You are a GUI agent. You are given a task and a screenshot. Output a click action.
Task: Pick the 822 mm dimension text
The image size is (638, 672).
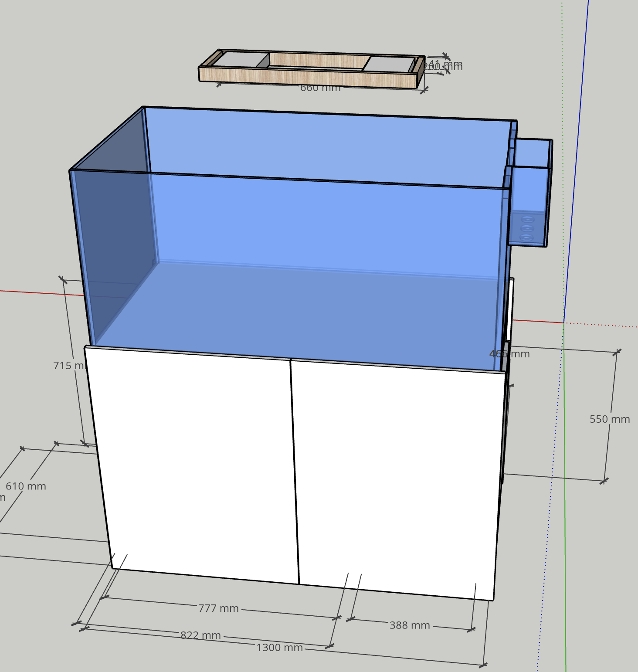click(x=200, y=635)
